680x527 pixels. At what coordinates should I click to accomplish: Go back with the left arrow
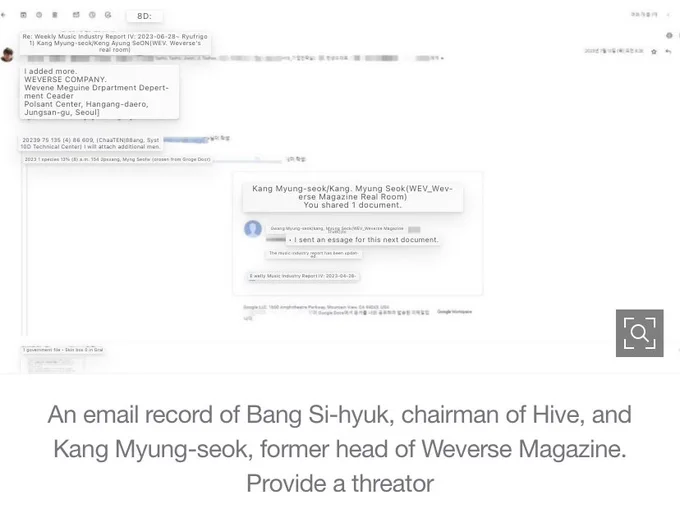tap(3, 15)
